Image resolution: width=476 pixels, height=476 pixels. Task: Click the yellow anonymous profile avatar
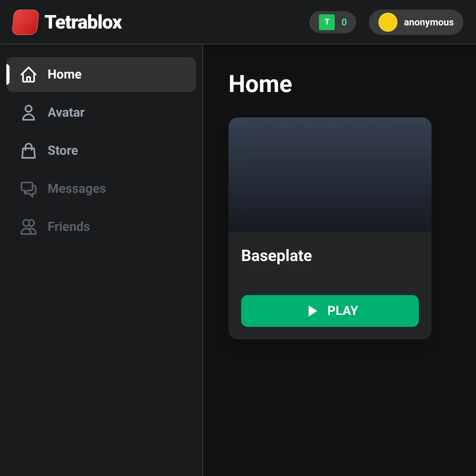pos(388,22)
